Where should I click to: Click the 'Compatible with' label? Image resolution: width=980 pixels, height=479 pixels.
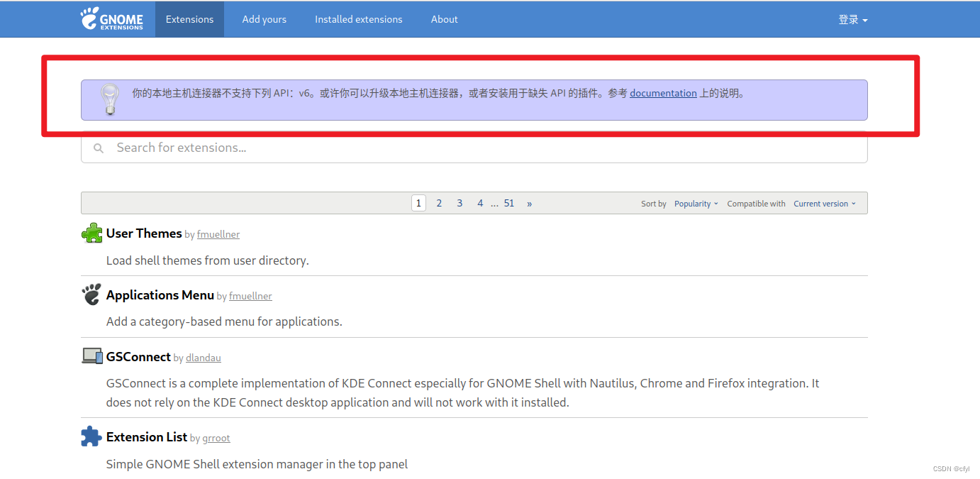tap(756, 204)
